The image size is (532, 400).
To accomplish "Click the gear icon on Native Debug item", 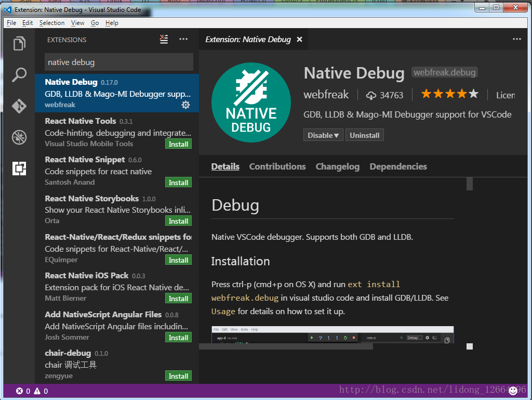I will (185, 105).
